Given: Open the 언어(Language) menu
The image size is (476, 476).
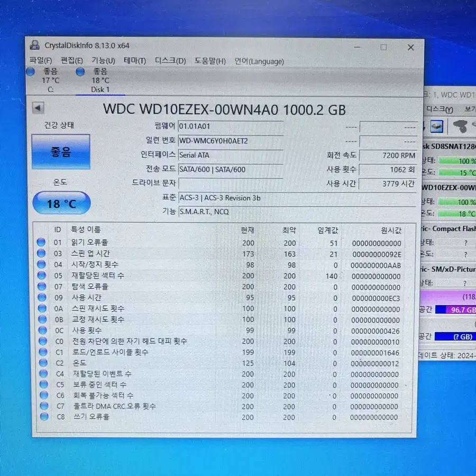Looking at the screenshot, I should pyautogui.click(x=259, y=62).
